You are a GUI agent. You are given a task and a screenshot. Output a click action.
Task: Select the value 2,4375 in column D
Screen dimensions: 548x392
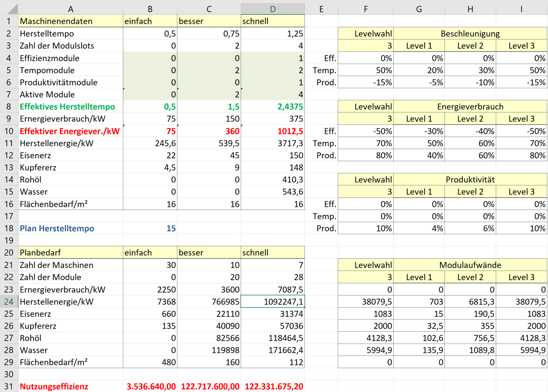[273, 106]
